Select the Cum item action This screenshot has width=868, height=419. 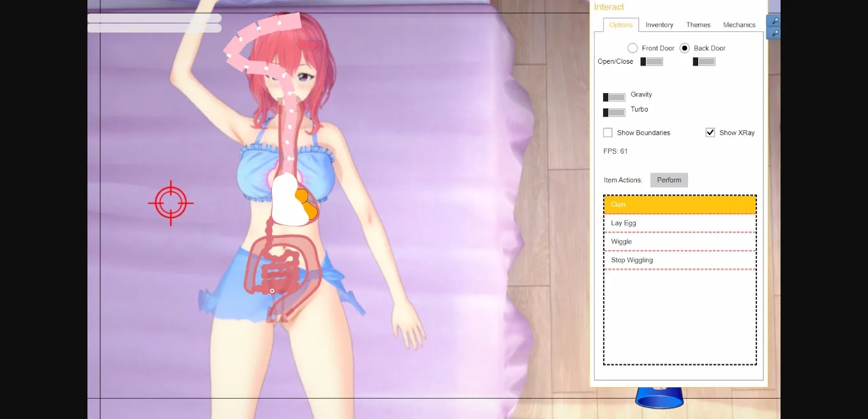pyautogui.click(x=680, y=204)
